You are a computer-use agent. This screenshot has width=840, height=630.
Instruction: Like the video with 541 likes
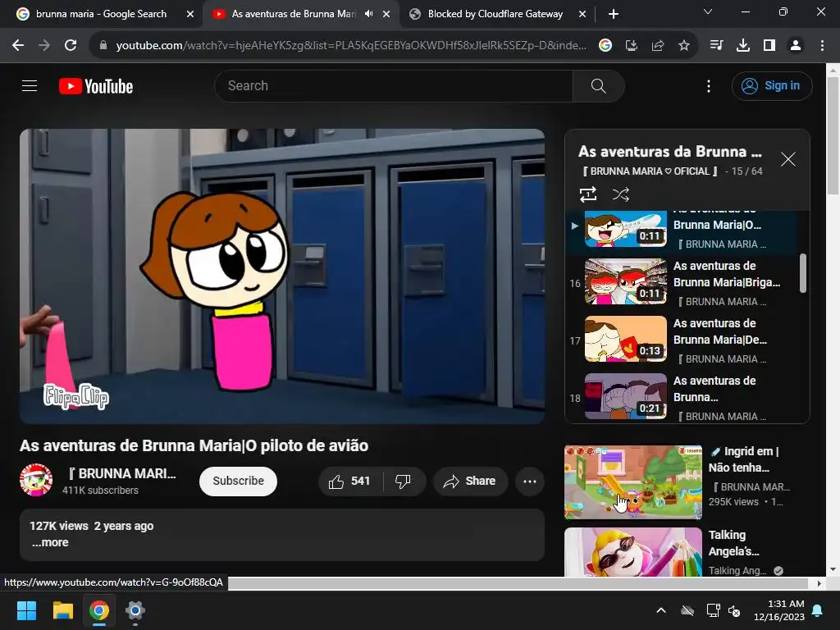(351, 481)
